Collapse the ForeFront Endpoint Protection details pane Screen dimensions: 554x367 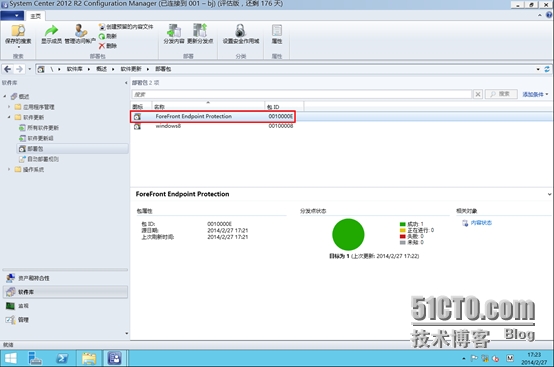coord(549,194)
